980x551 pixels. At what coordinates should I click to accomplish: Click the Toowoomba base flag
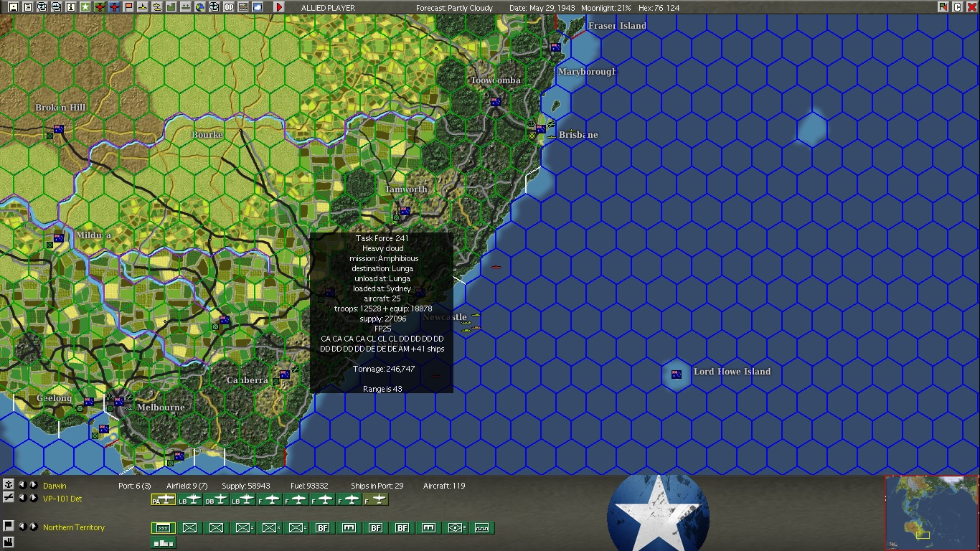pyautogui.click(x=495, y=102)
